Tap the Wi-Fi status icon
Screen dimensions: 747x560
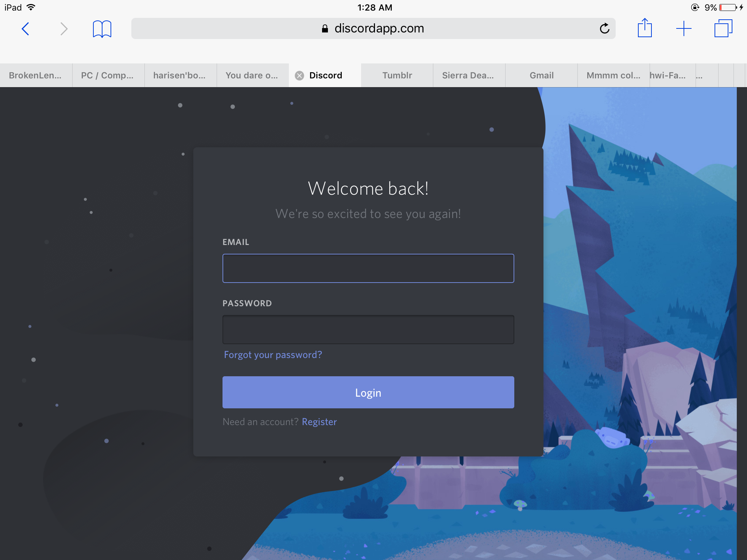[x=31, y=7]
